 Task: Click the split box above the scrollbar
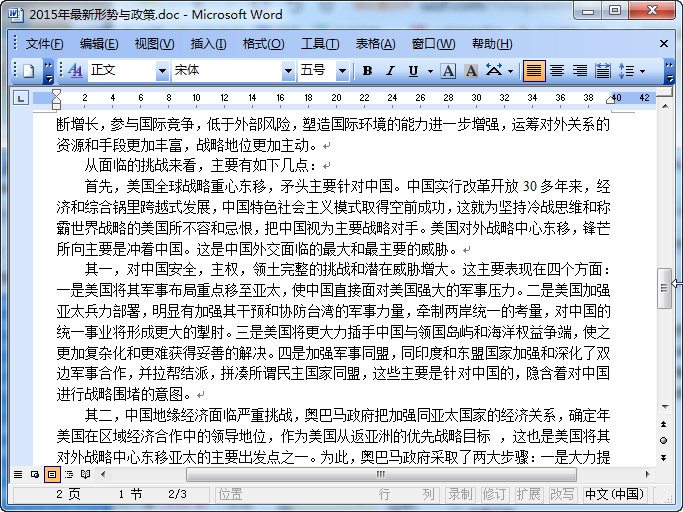coord(665,92)
